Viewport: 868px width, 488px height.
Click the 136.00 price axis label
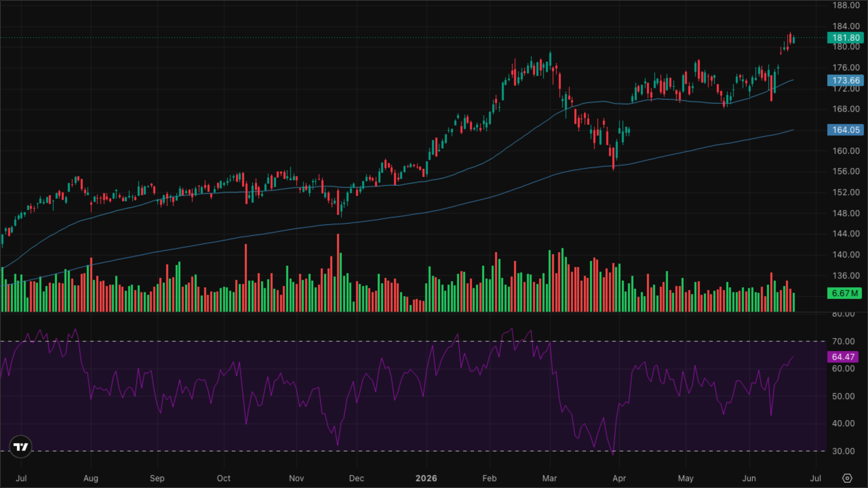[846, 276]
